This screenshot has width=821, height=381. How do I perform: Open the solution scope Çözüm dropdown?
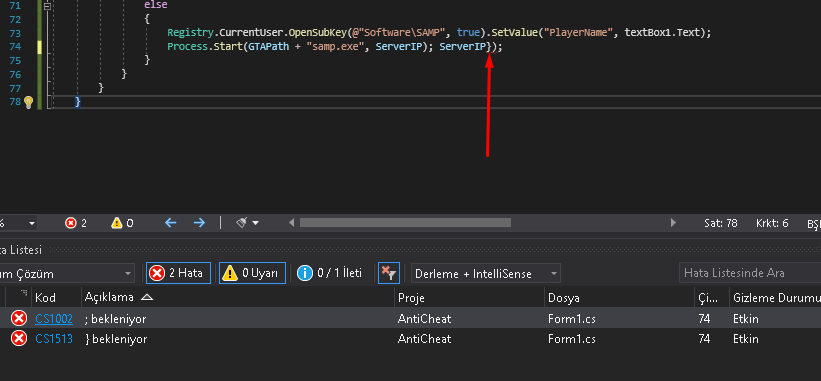[x=66, y=274]
